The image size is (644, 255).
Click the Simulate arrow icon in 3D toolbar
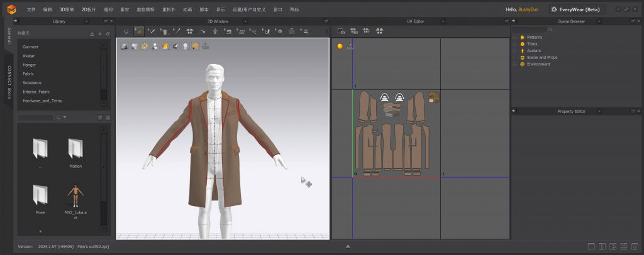[x=126, y=31]
